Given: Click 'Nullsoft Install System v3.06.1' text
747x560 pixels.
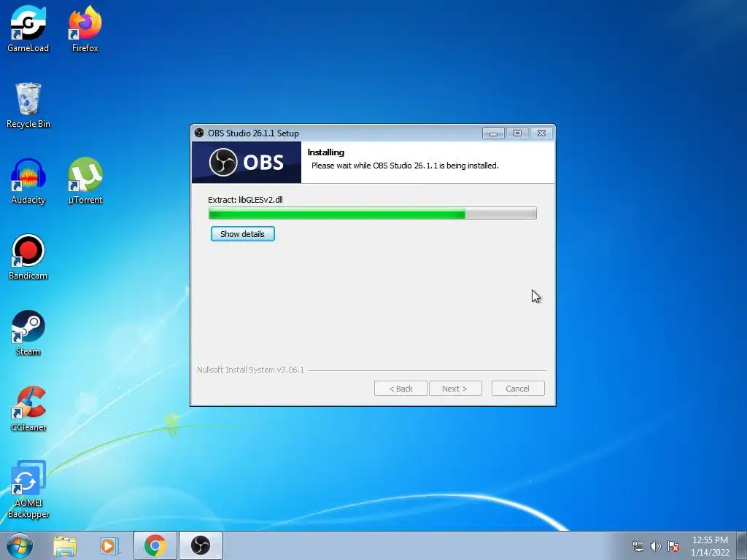Looking at the screenshot, I should click(x=251, y=370).
